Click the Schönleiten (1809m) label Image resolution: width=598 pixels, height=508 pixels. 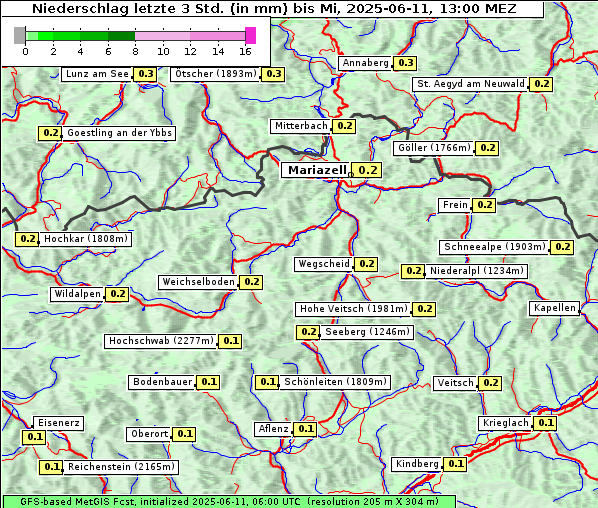pyautogui.click(x=335, y=382)
